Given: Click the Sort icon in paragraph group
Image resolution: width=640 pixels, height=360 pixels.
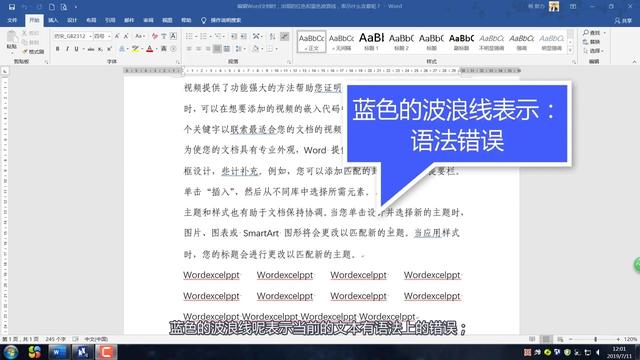Looking at the screenshot, I should pyautogui.click(x=272, y=36).
